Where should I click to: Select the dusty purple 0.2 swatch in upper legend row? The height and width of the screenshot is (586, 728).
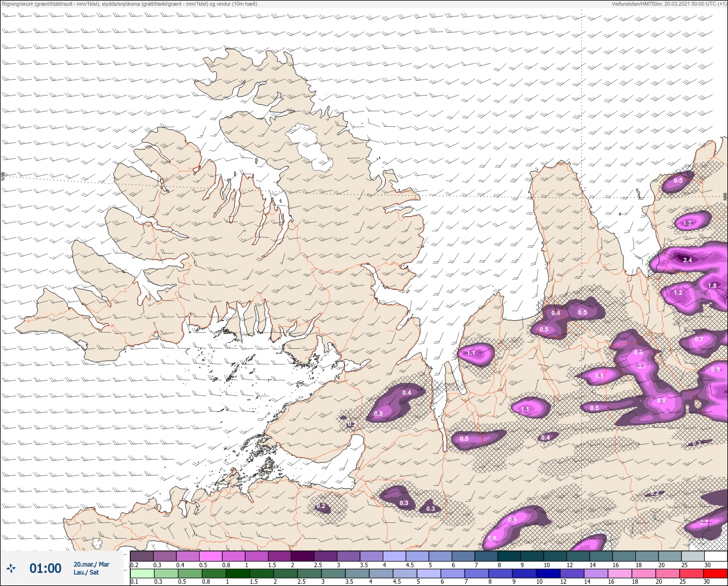coord(142,556)
